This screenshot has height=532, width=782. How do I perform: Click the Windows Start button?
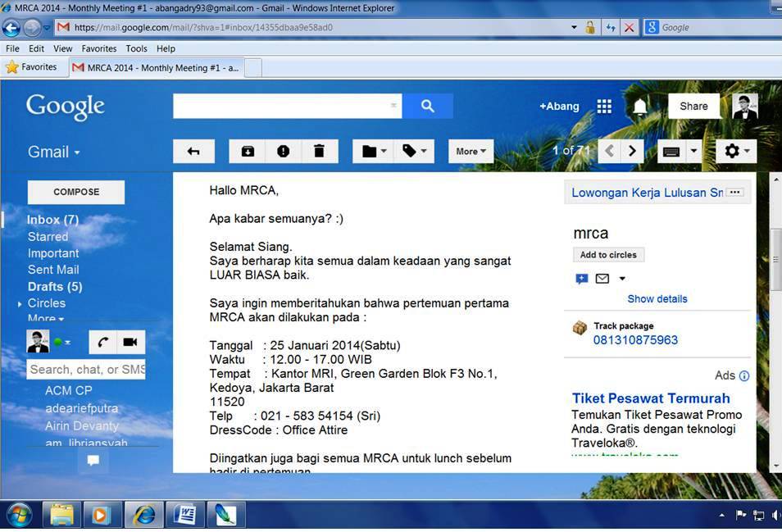pos(20,515)
